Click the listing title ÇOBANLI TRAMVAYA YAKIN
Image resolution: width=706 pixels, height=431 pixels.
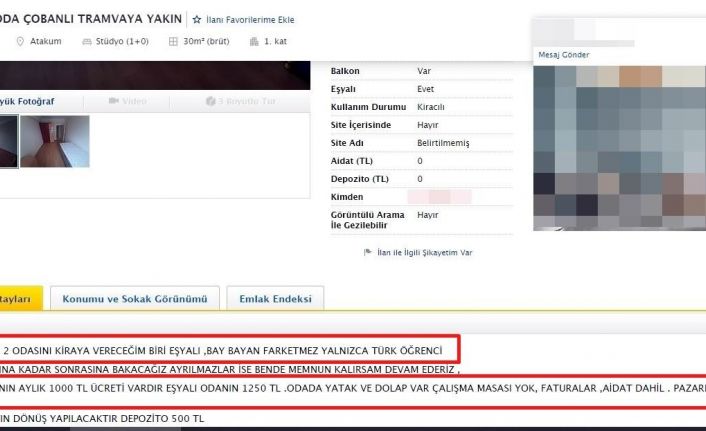(x=103, y=19)
